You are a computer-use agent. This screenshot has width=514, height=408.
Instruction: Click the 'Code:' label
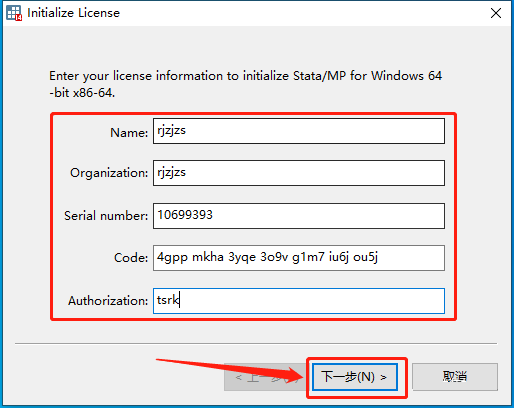point(131,258)
